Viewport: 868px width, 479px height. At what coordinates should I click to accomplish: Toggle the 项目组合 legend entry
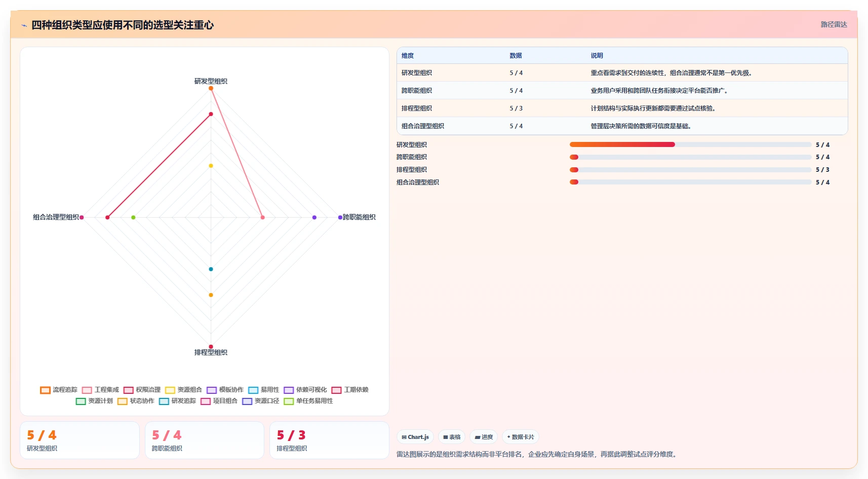click(219, 401)
